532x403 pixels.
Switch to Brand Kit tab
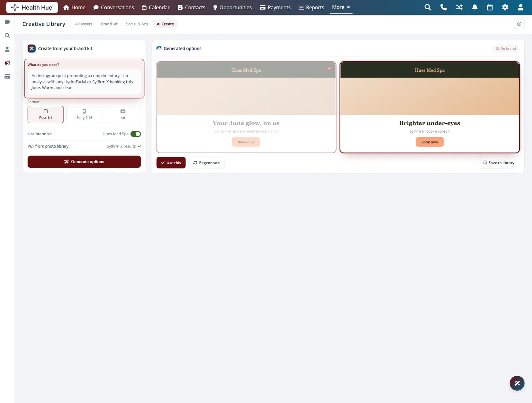click(x=109, y=24)
